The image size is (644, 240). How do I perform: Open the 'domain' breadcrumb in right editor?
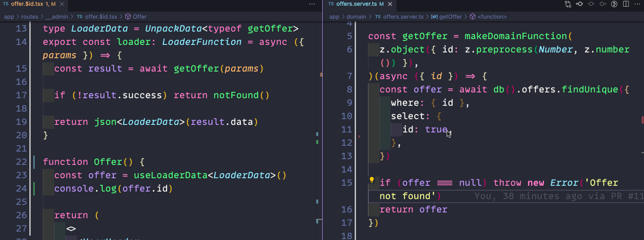(x=357, y=16)
